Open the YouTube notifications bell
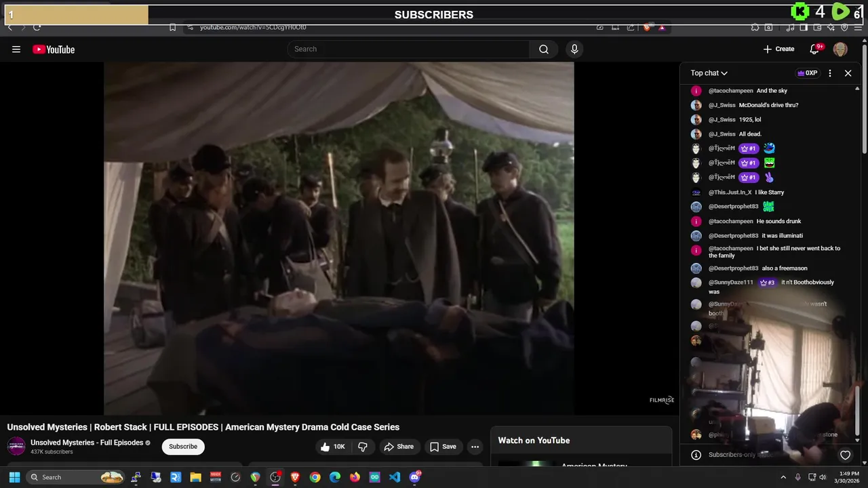868x488 pixels. (x=816, y=49)
